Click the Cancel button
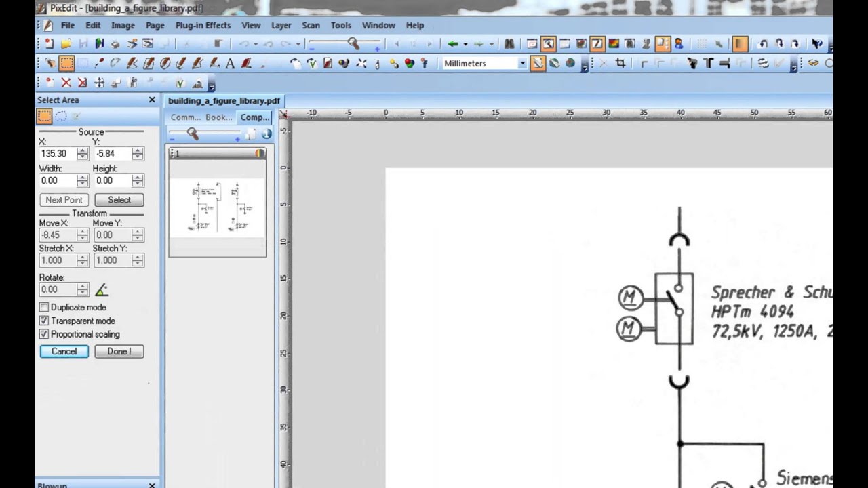 point(64,351)
